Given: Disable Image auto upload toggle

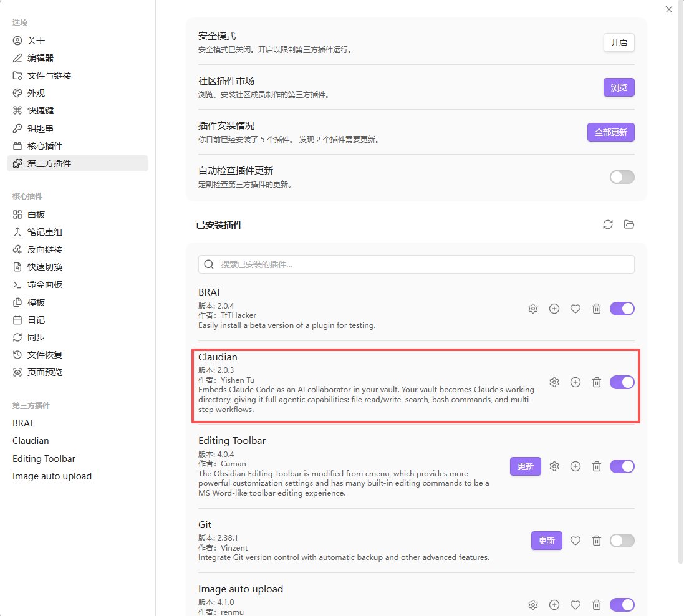Looking at the screenshot, I should coord(622,605).
